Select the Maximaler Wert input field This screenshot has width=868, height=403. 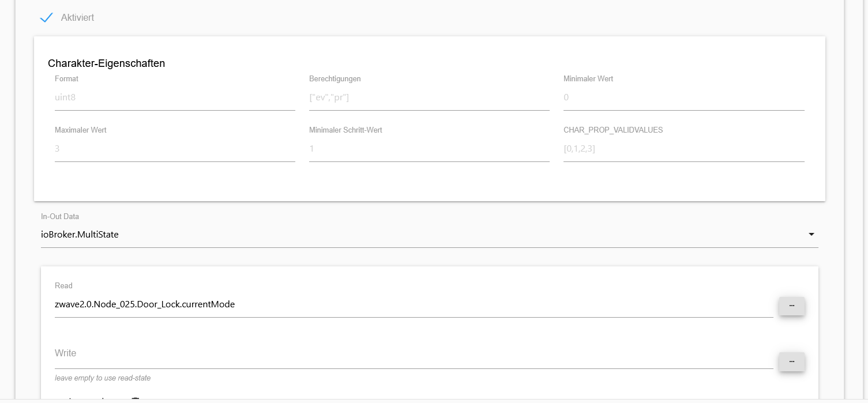[174, 149]
